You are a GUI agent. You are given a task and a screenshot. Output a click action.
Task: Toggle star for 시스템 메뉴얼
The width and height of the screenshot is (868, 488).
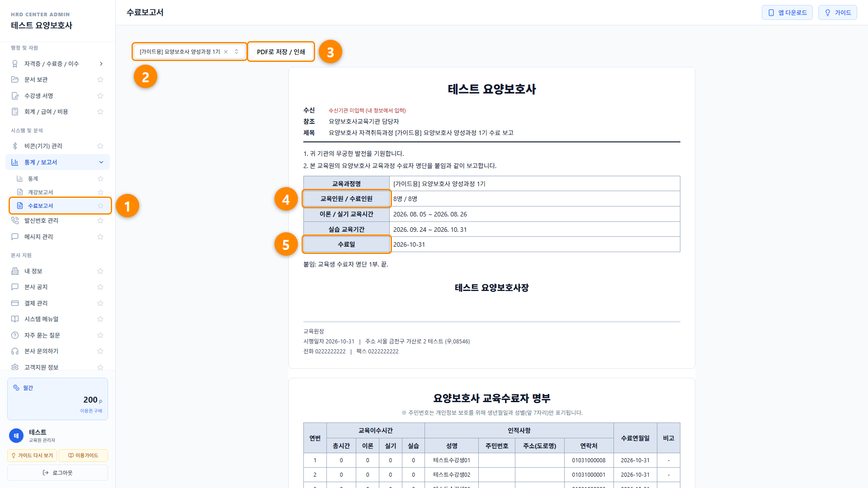point(100,319)
